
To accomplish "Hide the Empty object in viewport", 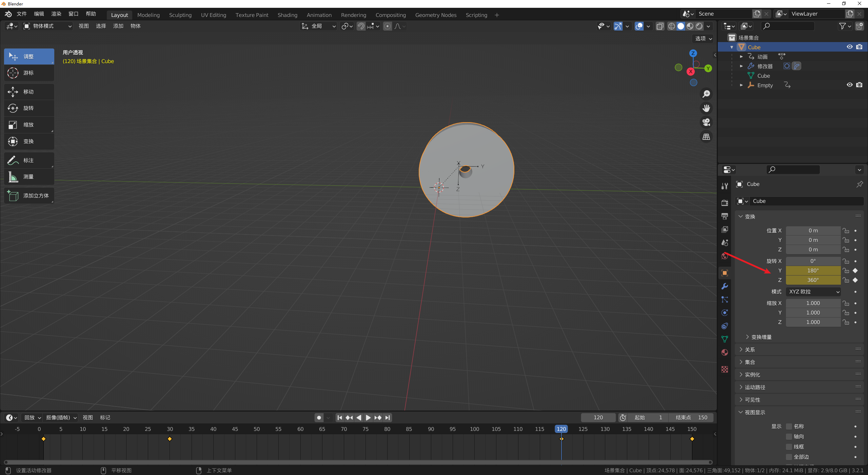I will 849,85.
